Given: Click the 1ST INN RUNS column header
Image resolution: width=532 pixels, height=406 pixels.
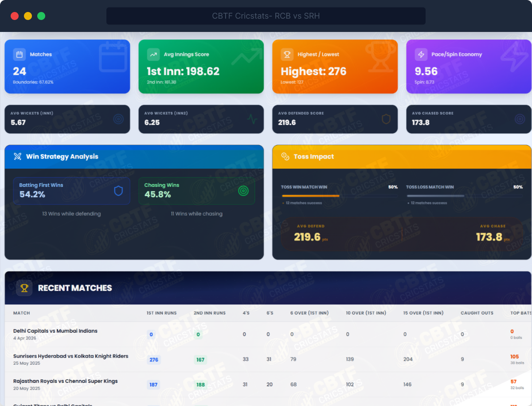Looking at the screenshot, I should (161, 313).
